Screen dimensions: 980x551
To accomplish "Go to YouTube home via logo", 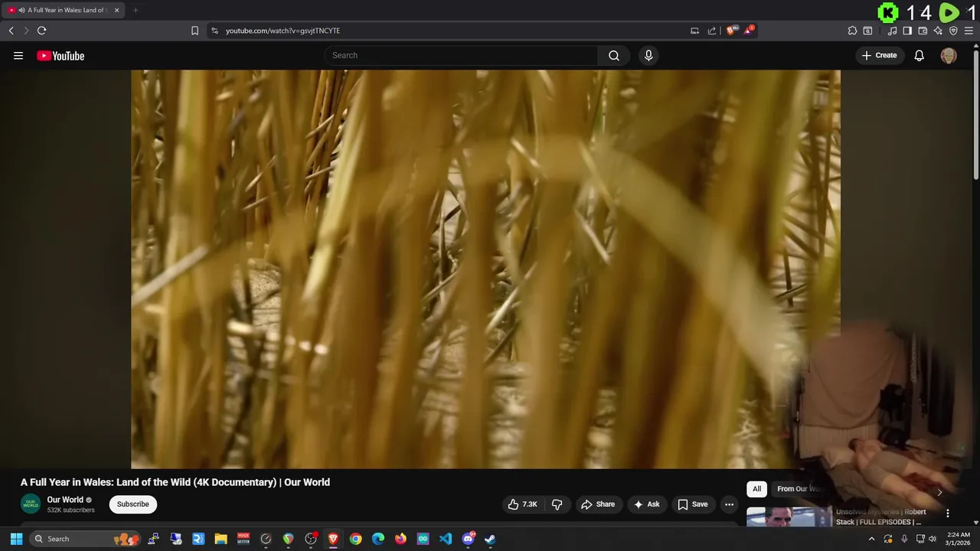I will pyautogui.click(x=60, y=56).
